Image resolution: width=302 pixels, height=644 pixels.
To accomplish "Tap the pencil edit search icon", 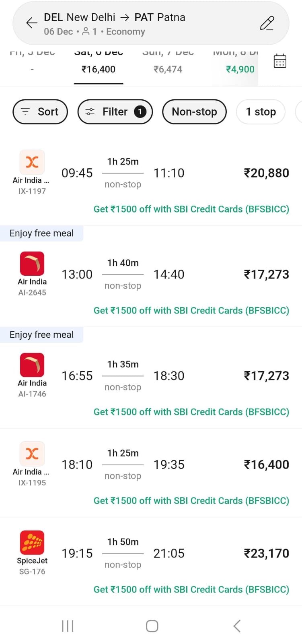I will (x=267, y=23).
